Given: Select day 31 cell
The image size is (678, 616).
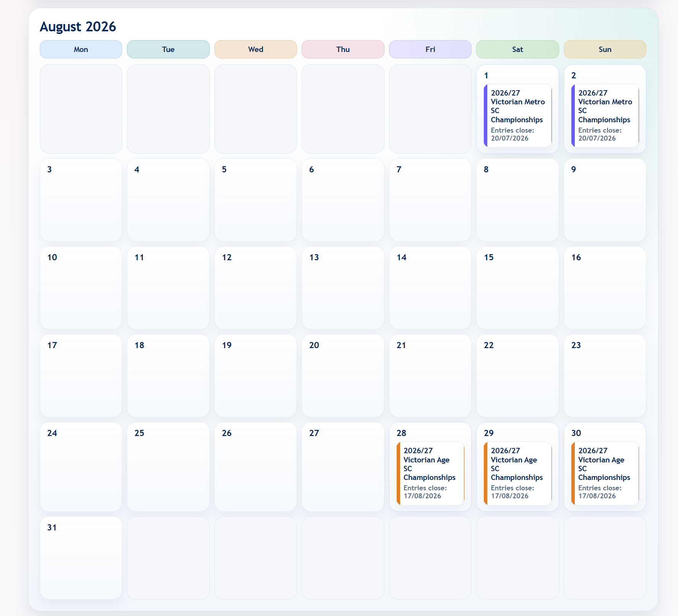Looking at the screenshot, I should pos(81,558).
